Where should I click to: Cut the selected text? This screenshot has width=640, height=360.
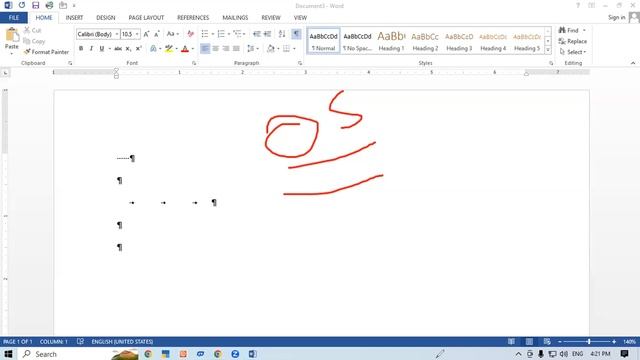pos(32,31)
